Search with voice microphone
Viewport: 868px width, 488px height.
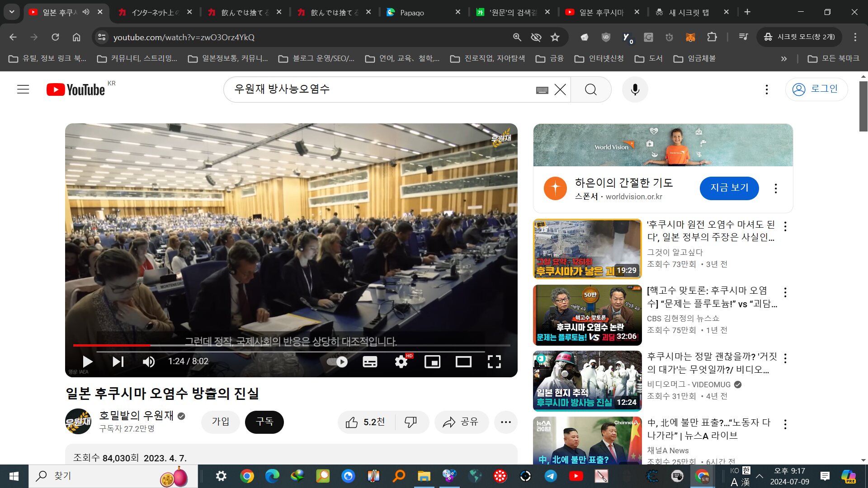tap(635, 89)
